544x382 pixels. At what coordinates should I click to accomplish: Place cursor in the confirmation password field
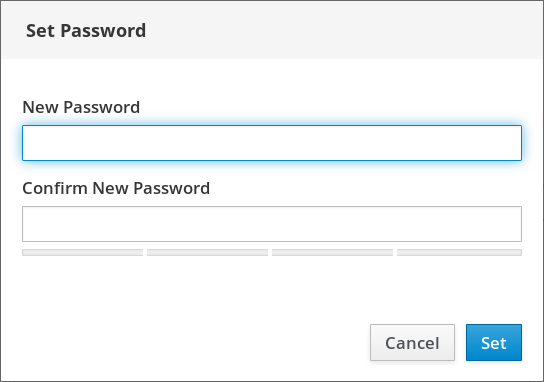[272, 224]
